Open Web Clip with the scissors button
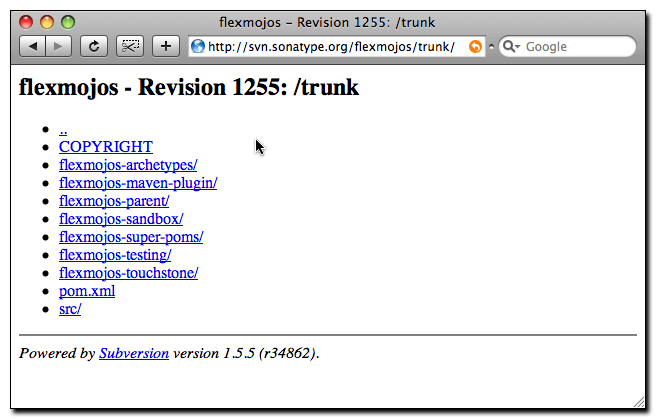The height and width of the screenshot is (419, 656). pos(130,46)
